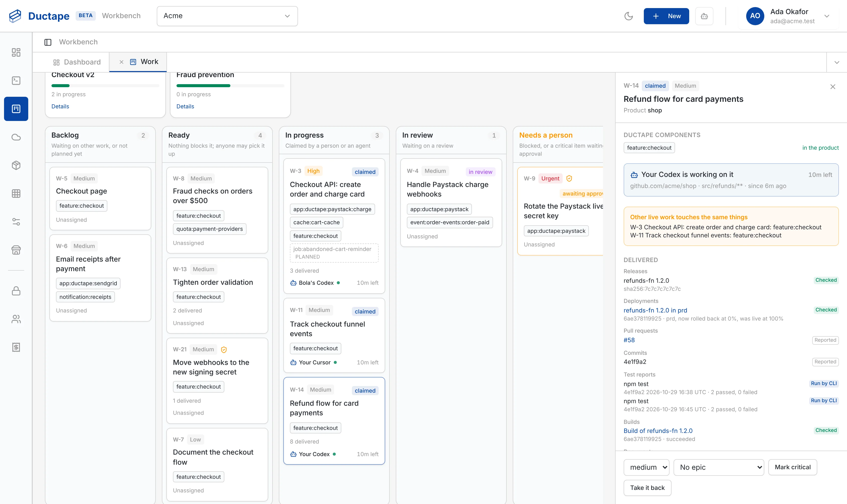
Task: Click quota:payment-providers tag on W-8
Action: 210,229
